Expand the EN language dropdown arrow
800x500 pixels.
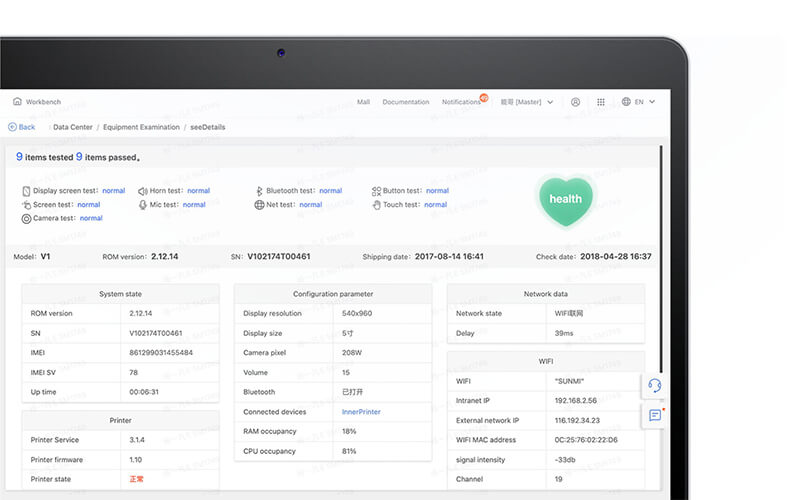(652, 102)
